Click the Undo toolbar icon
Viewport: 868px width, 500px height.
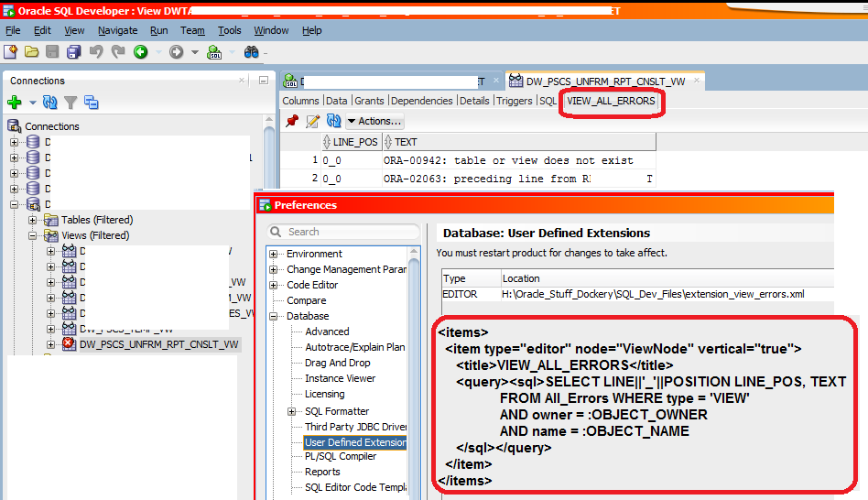96,52
